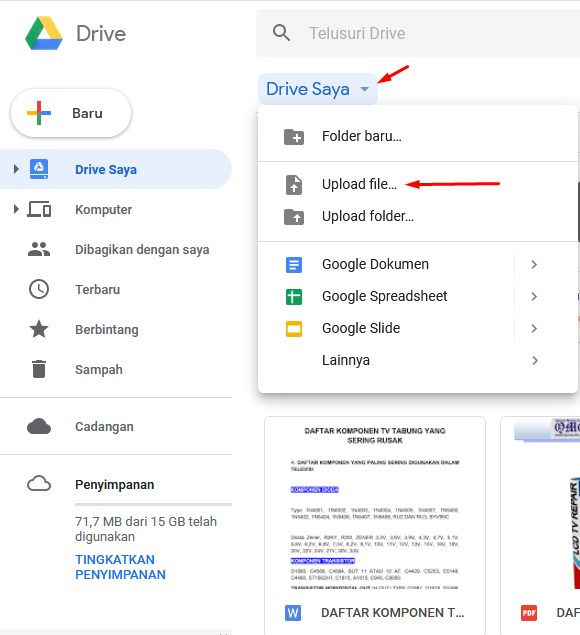Screen dimensions: 580x635
Task: Open Komputer in the sidebar
Action: (x=103, y=209)
